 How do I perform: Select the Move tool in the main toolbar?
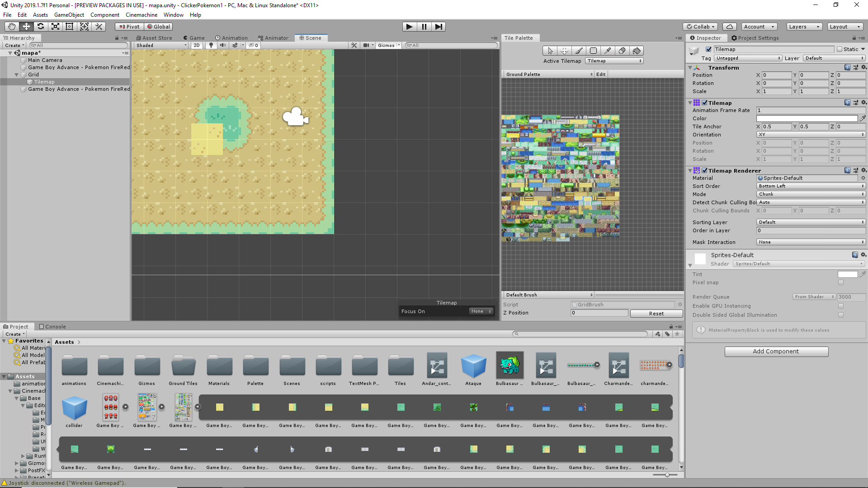[26, 27]
